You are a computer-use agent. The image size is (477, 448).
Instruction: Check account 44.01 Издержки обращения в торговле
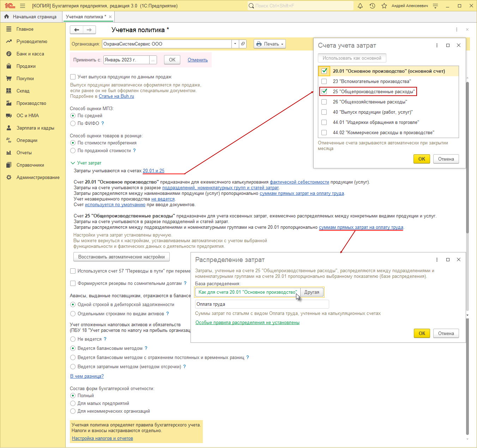324,123
